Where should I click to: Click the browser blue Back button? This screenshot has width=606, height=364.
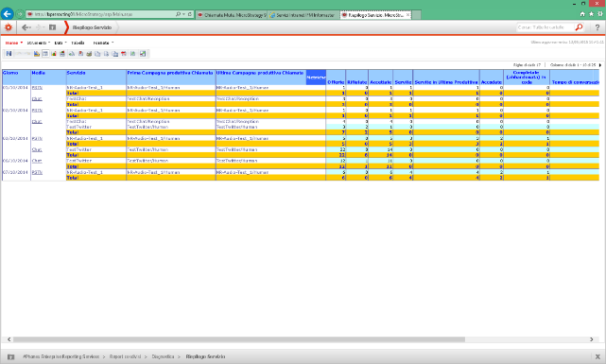click(x=8, y=14)
